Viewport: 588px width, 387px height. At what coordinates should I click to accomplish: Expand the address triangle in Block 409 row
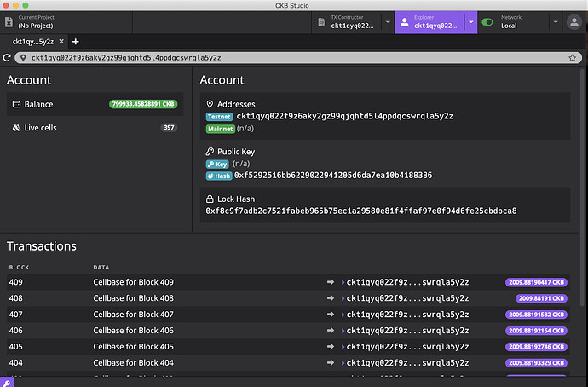pyautogui.click(x=343, y=282)
